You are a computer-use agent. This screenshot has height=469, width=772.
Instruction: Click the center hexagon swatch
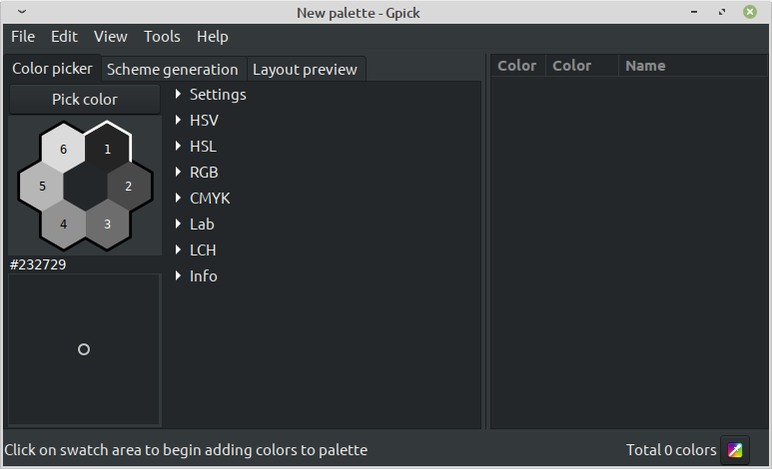[x=85, y=187]
